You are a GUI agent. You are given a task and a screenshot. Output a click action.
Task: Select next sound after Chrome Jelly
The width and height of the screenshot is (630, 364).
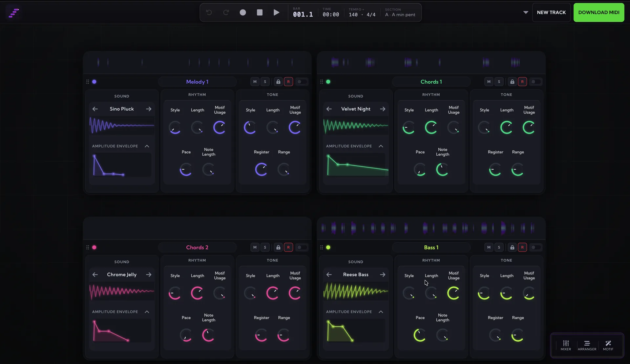[149, 274]
